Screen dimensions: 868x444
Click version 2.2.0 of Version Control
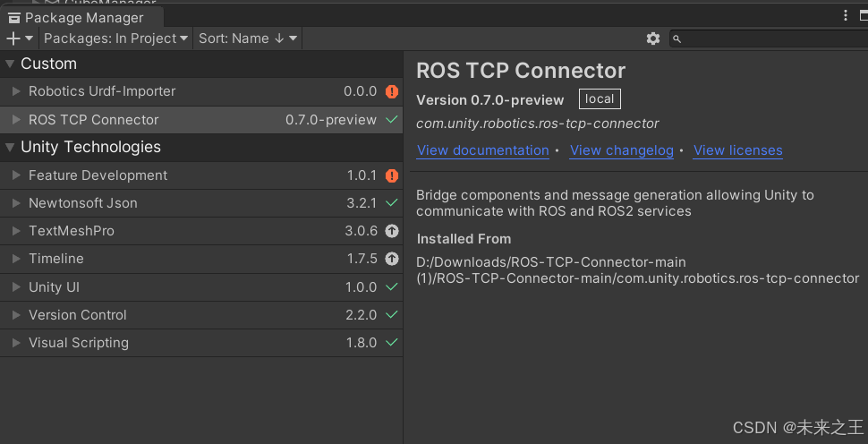(362, 314)
